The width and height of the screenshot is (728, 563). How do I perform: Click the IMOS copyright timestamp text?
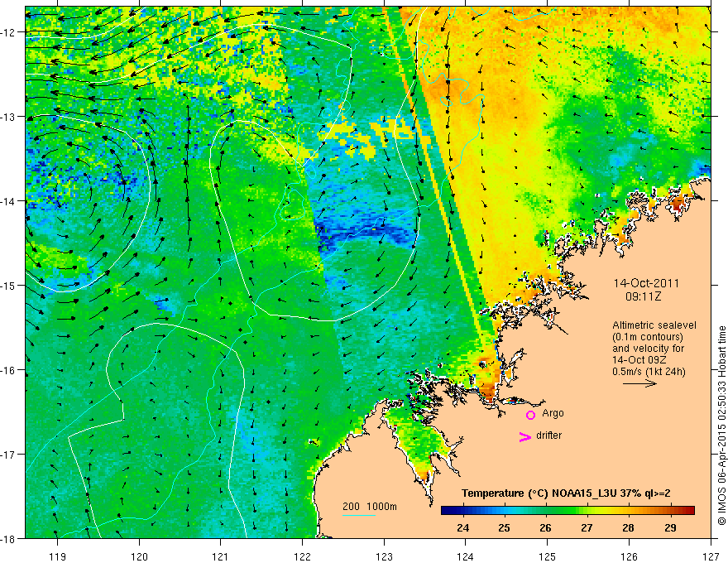click(721, 426)
